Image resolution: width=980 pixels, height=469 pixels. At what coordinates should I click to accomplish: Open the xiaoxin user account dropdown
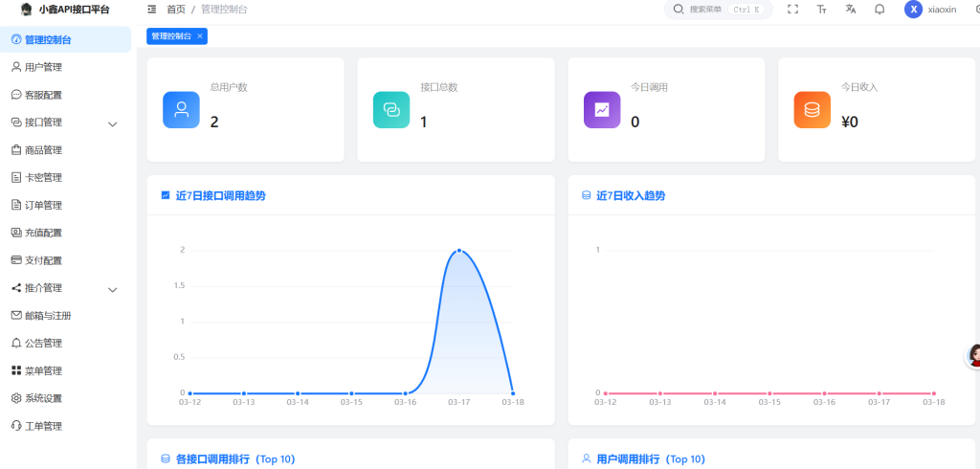coord(930,9)
